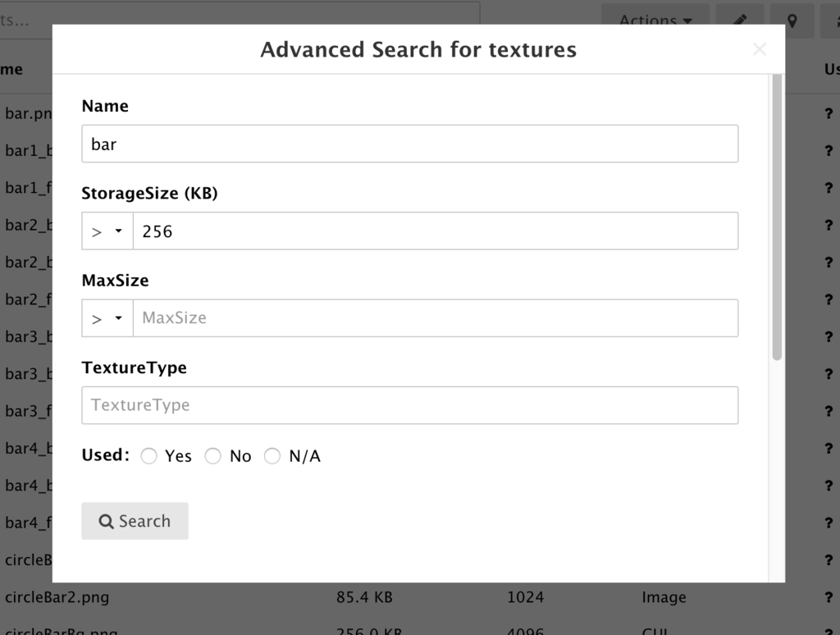This screenshot has width=840, height=635.
Task: Select the Yes radio for Used
Action: click(x=149, y=456)
